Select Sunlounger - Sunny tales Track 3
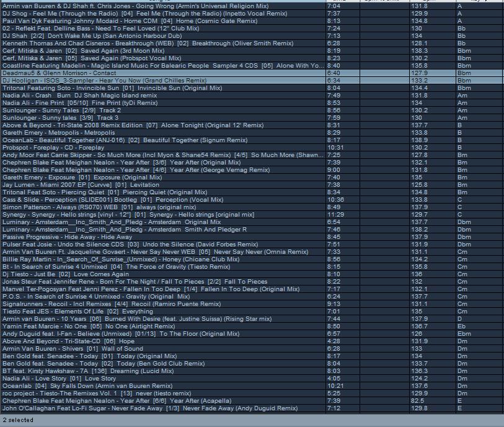504x427 pixels. (252, 118)
